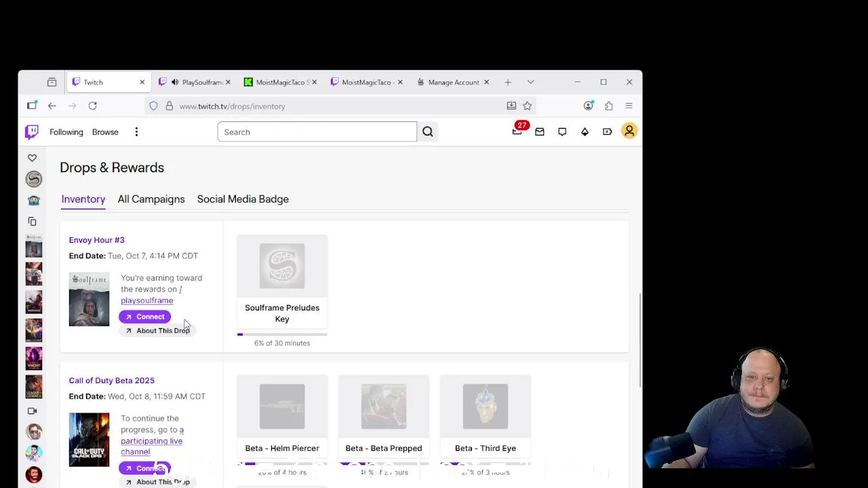Click the Beta - Third Eye reward thumbnail

coord(486,407)
